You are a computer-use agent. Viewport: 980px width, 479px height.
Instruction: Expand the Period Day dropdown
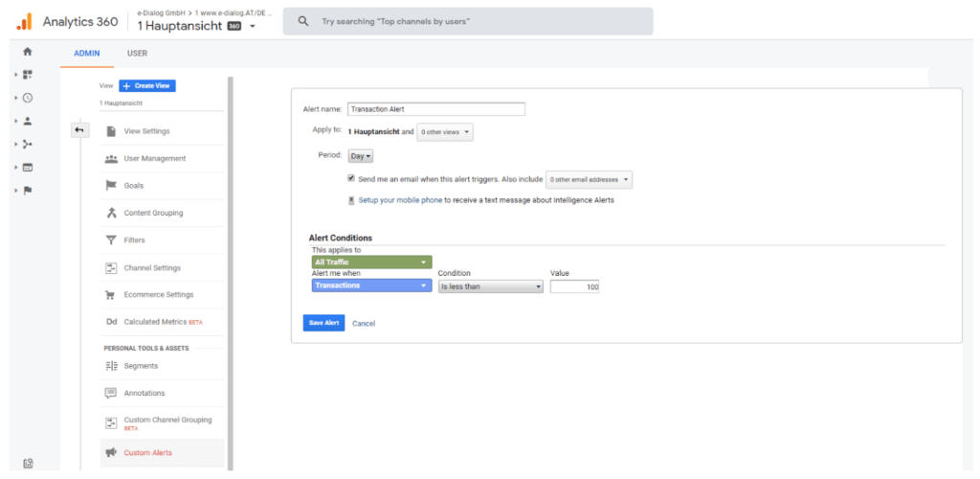(x=361, y=155)
